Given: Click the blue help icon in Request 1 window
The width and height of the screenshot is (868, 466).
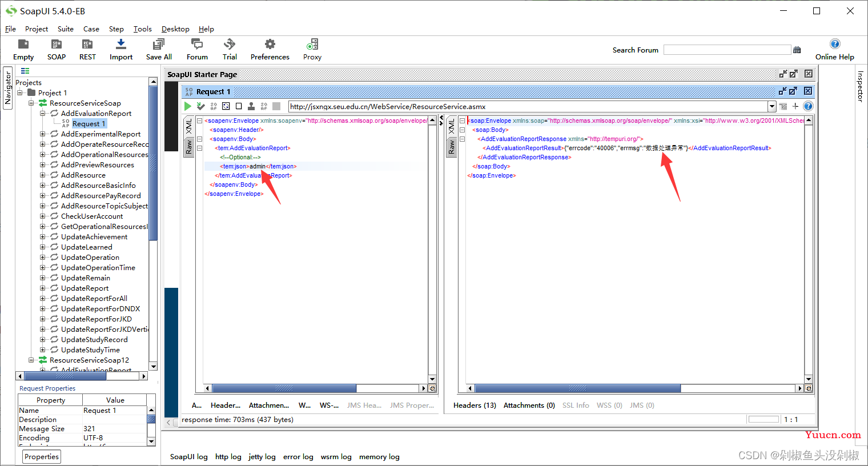Looking at the screenshot, I should (808, 106).
